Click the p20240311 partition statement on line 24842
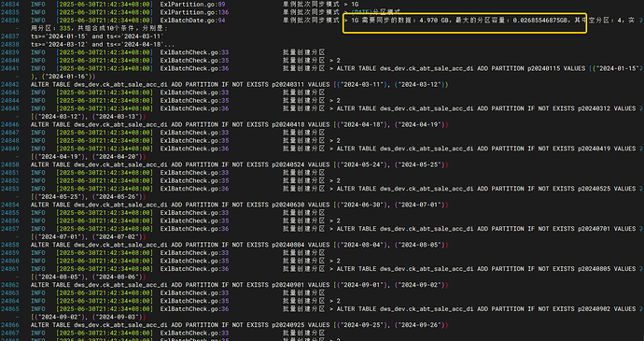Screen dimensions: 644x341 pos(240,84)
